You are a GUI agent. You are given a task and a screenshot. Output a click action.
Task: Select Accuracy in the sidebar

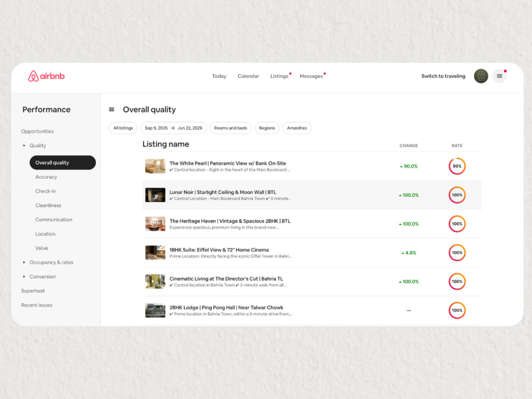pos(46,177)
